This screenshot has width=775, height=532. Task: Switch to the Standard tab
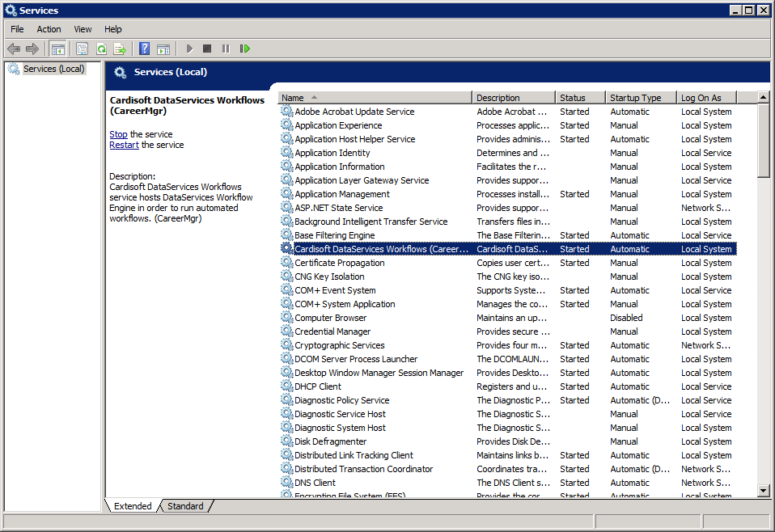click(x=185, y=506)
